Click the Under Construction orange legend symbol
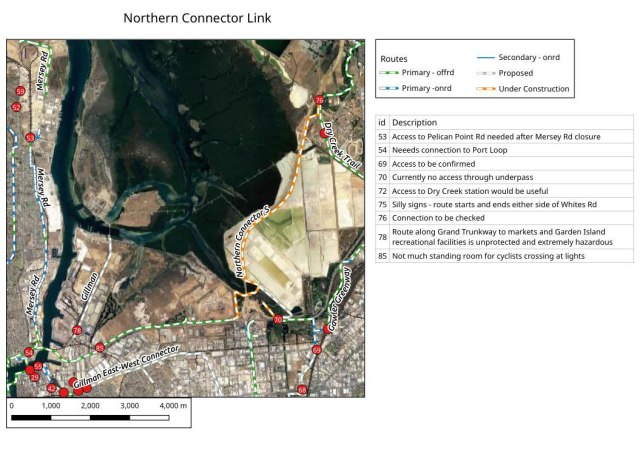The width and height of the screenshot is (640, 455). point(484,89)
